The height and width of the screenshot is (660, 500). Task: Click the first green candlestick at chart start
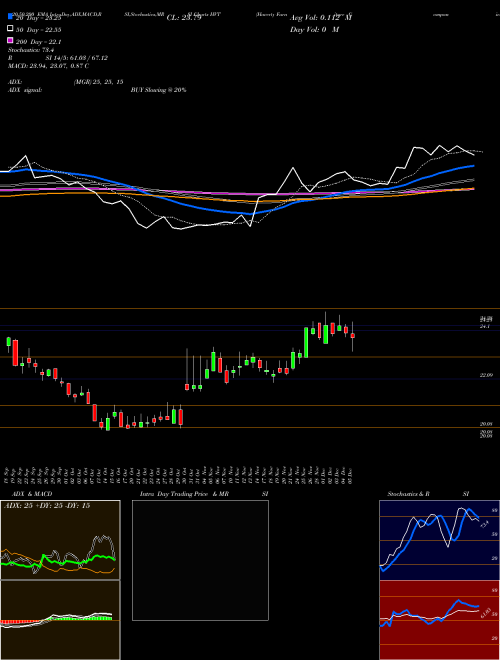8,342
